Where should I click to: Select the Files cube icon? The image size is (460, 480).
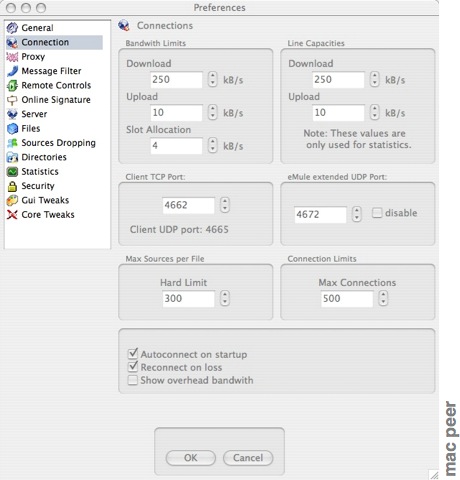coord(12,128)
